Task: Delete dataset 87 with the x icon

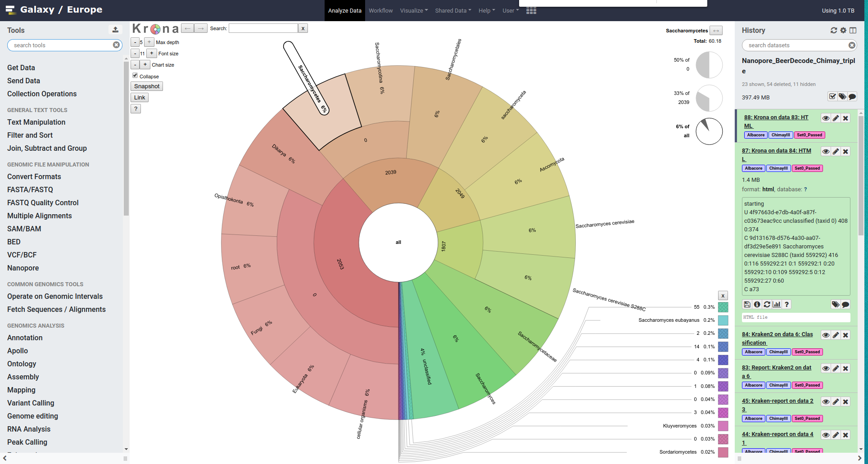Action: [x=845, y=152]
